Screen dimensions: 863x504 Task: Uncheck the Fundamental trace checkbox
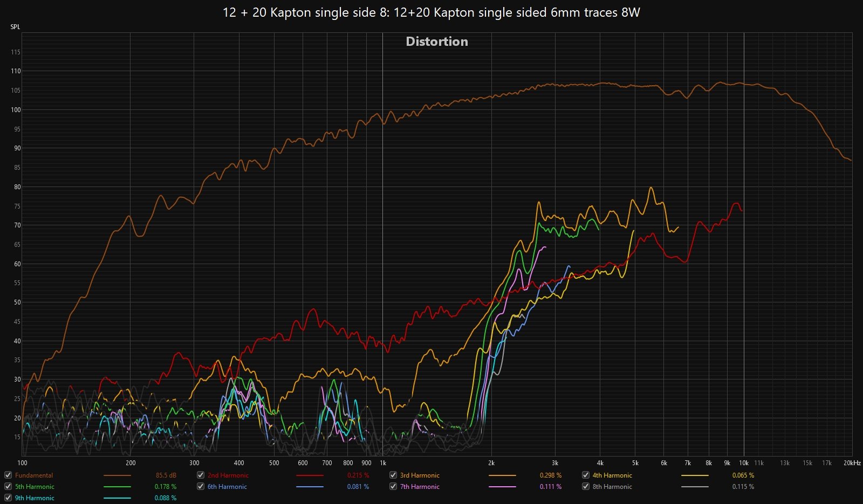(x=8, y=475)
